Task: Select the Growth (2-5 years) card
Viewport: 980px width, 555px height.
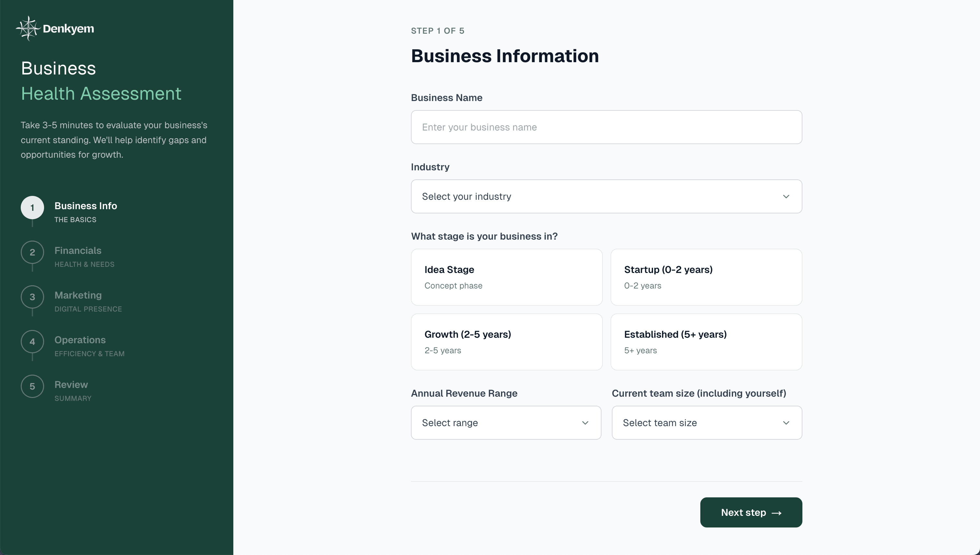Action: point(506,342)
